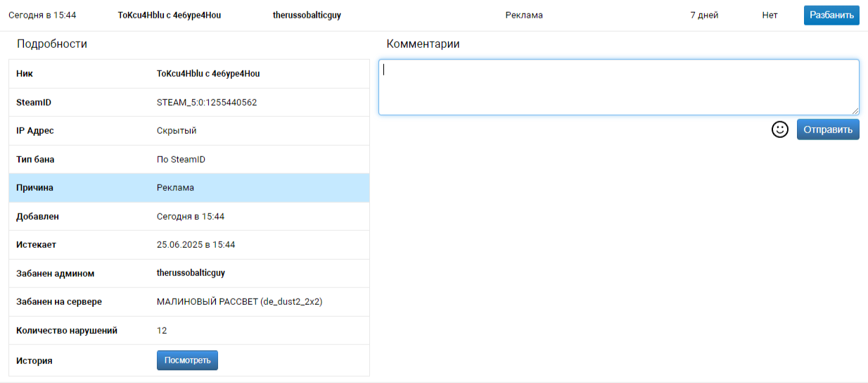The height and width of the screenshot is (383, 868).
Task: Click the Добавлен label cell
Action: coord(37,216)
